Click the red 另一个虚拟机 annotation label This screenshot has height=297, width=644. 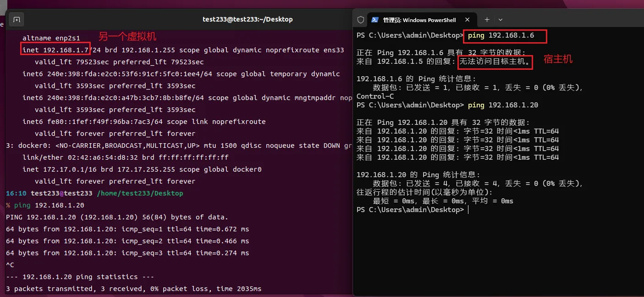pos(127,37)
